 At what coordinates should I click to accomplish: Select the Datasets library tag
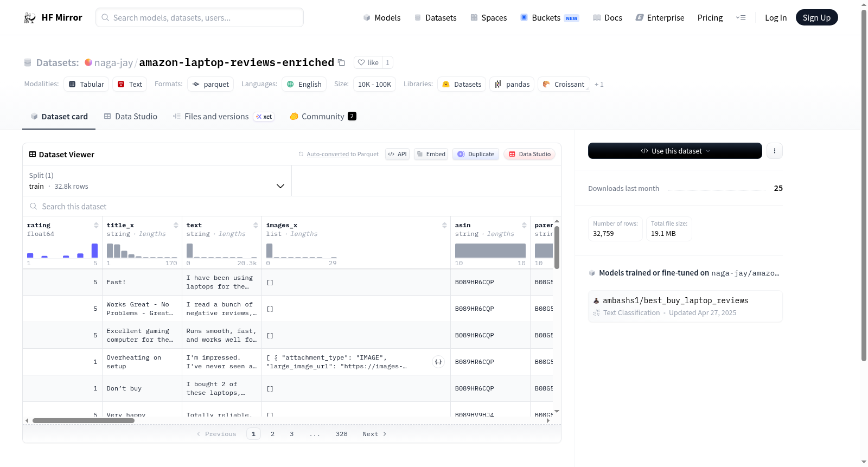tap(462, 84)
